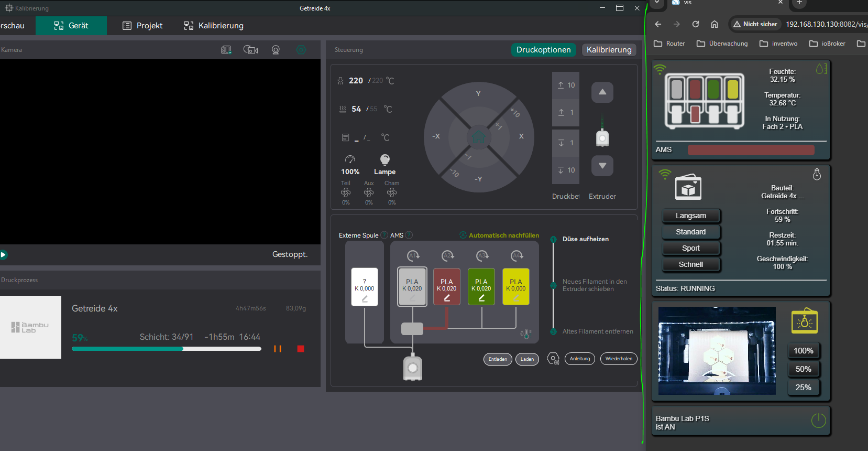Set light to 50% in browser dashboard
The height and width of the screenshot is (451, 868).
(x=803, y=369)
